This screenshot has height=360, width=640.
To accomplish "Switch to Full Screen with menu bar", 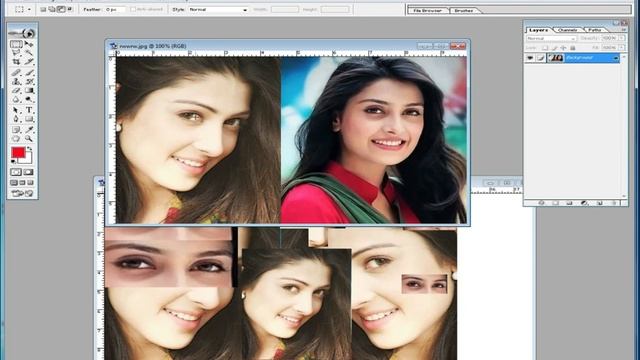I will (22, 182).
